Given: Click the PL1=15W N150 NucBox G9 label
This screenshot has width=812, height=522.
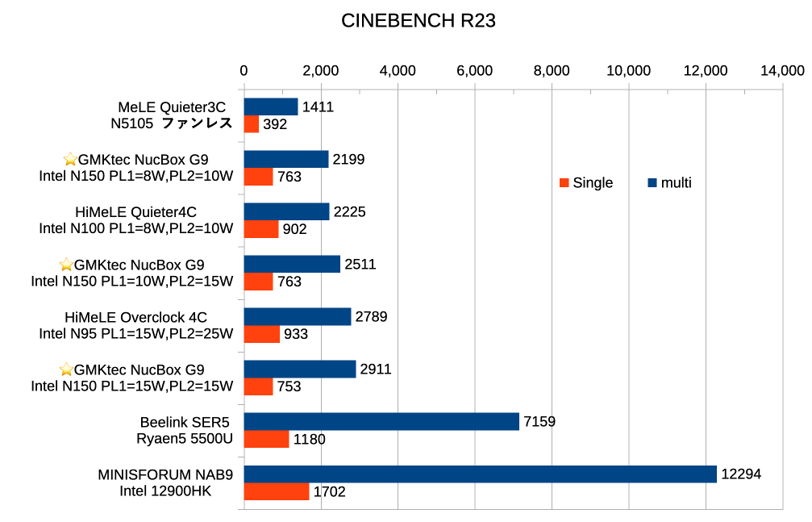Looking at the screenshot, I should [132, 378].
